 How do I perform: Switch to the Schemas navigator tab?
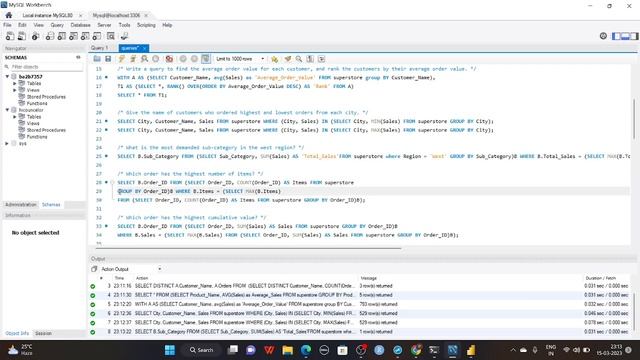coord(51,204)
